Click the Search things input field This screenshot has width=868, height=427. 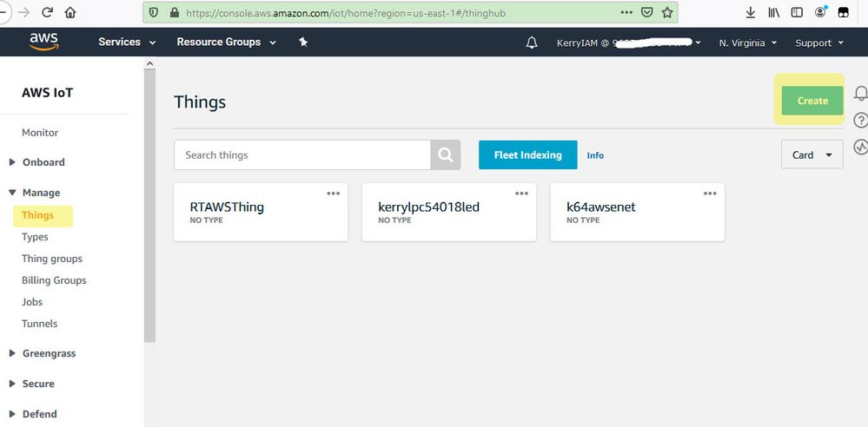[x=302, y=155]
